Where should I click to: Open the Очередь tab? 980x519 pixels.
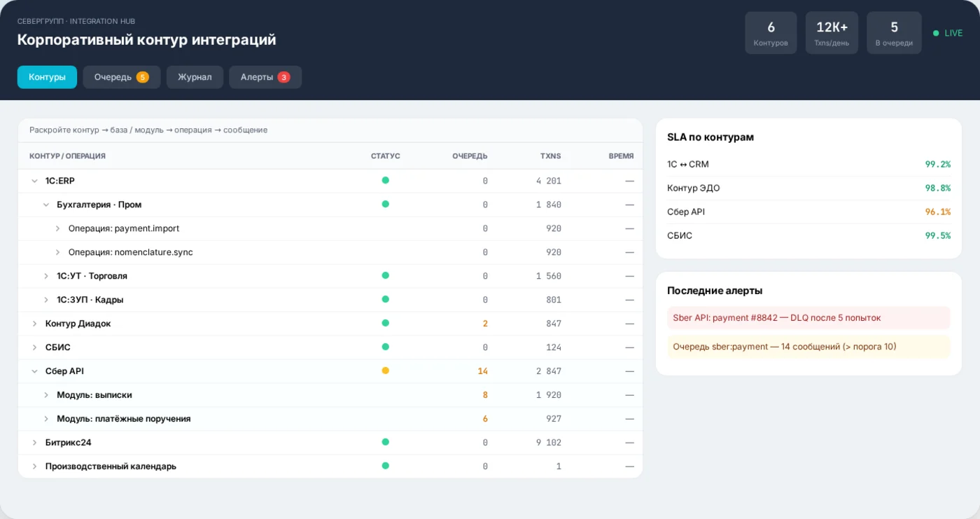(122, 77)
